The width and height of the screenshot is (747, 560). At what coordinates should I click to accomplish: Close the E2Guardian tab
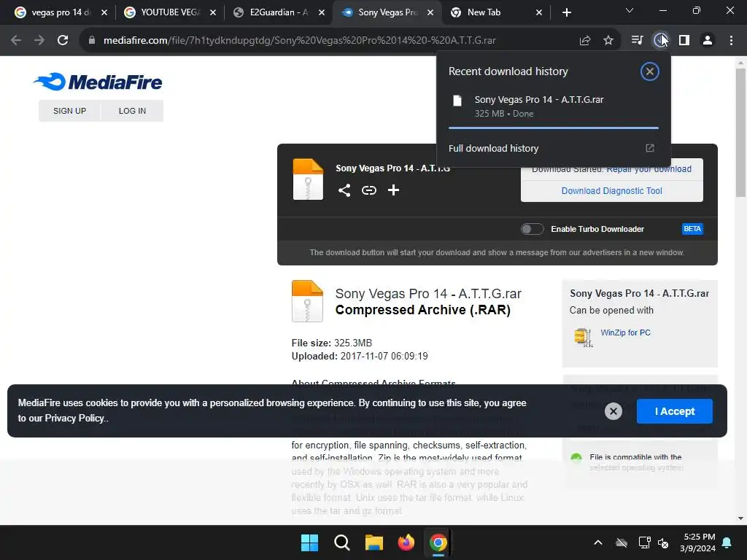coord(322,13)
